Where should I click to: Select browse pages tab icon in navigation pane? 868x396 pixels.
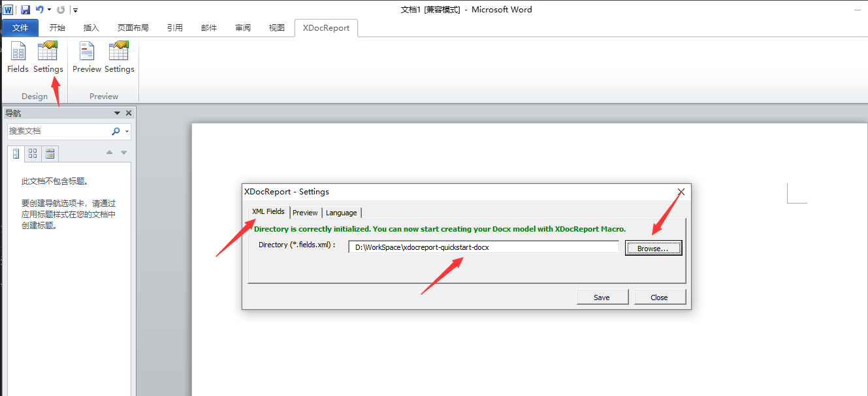coord(33,154)
